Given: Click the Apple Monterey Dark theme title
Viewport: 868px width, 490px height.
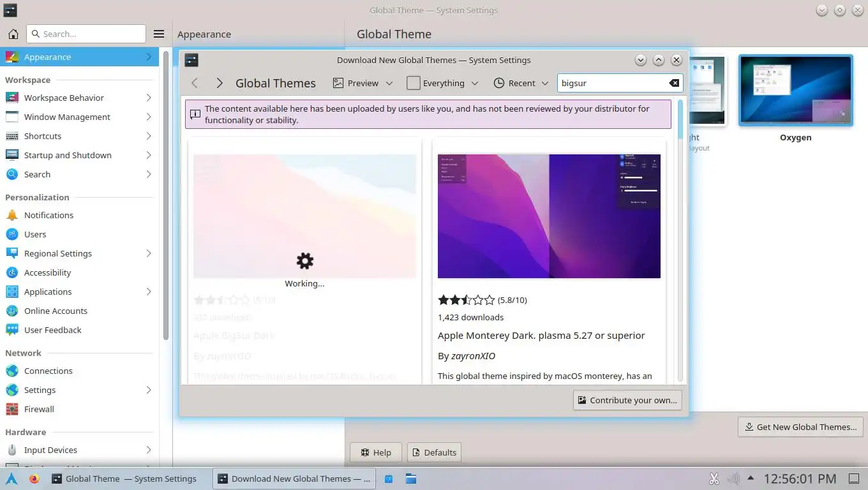Looking at the screenshot, I should tap(541, 335).
